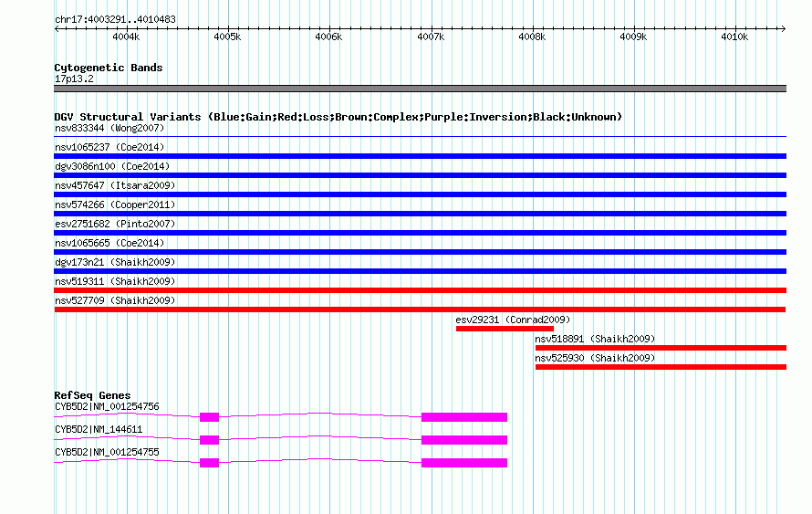The image size is (812, 514).
Task: Click the blue bar for esv2751682
Action: [420, 233]
